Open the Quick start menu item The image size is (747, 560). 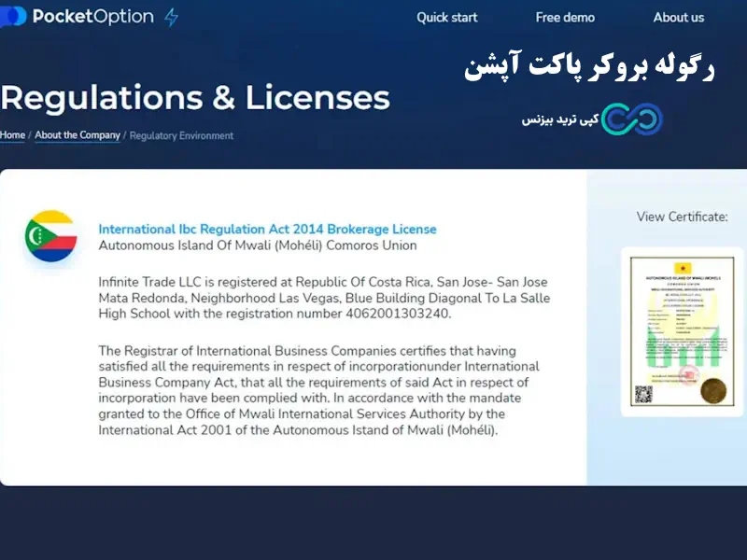tap(446, 17)
